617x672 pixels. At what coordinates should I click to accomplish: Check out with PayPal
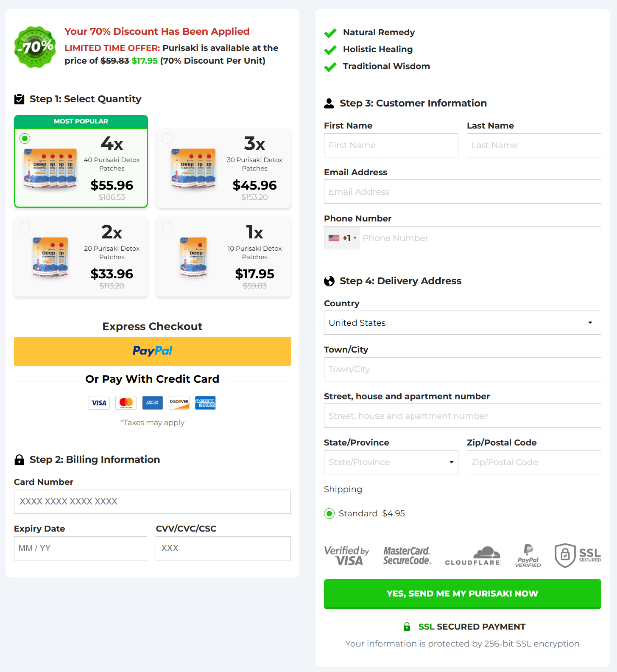152,351
